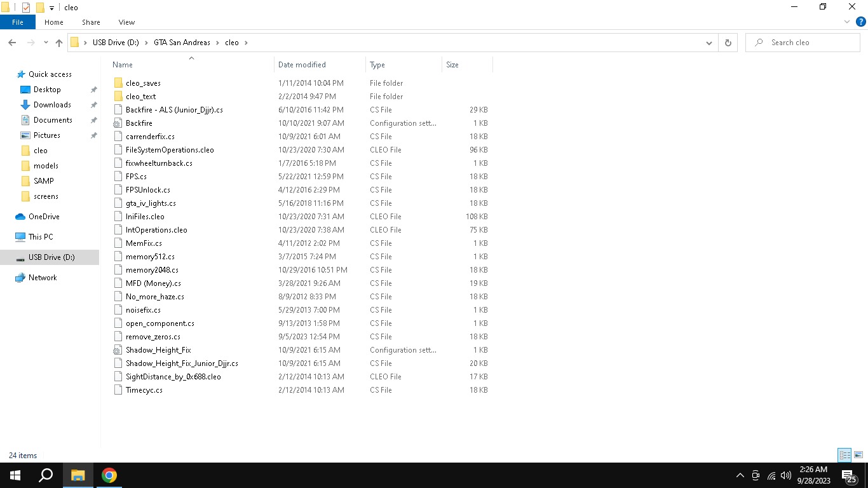Open the Share ribbon tab
This screenshot has height=488, width=868.
[x=91, y=22]
